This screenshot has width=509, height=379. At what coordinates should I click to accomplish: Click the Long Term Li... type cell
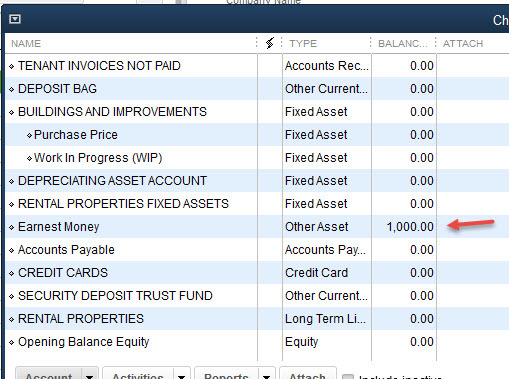coord(325,319)
